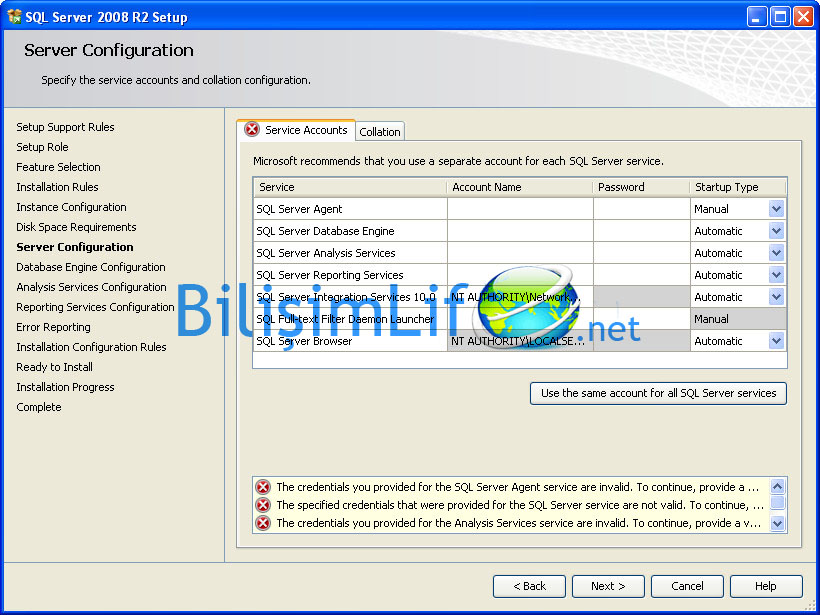Image resolution: width=820 pixels, height=615 pixels.
Task: Click Installation Configuration Rules in the step list
Action: click(x=92, y=347)
